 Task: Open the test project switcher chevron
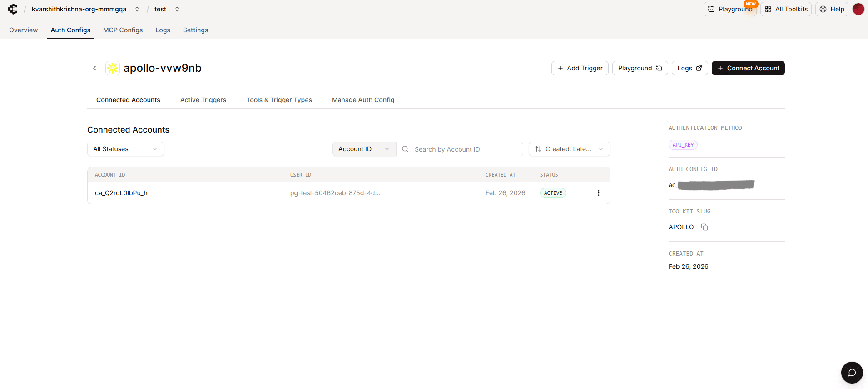coord(177,9)
